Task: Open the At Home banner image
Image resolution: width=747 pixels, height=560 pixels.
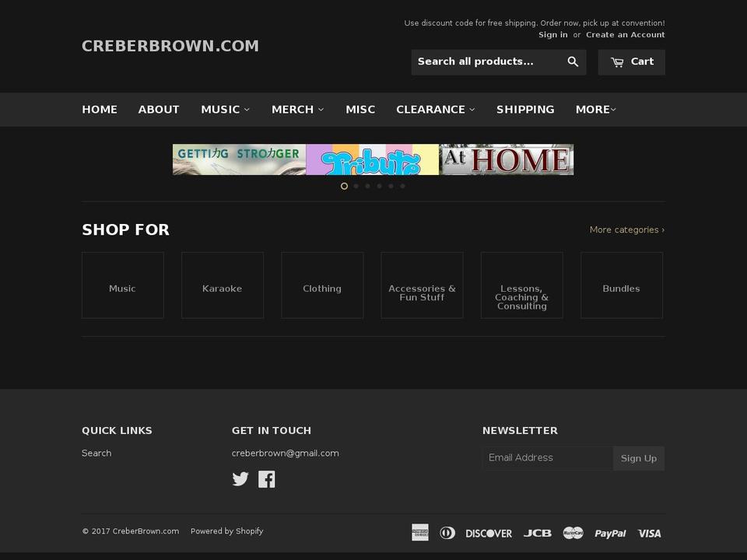Action: point(507,159)
